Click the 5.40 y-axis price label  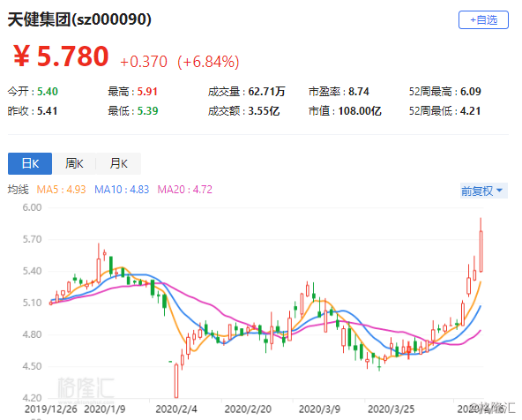(32, 271)
